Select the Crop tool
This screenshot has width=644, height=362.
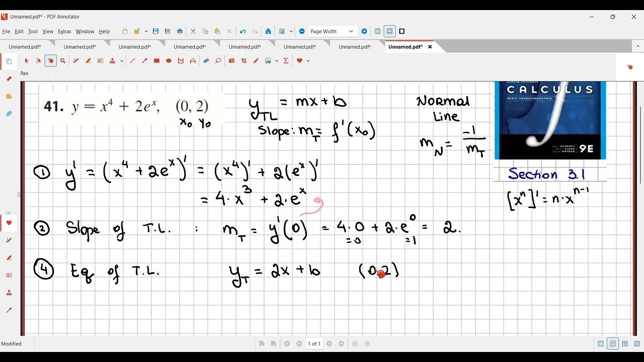[244, 61]
